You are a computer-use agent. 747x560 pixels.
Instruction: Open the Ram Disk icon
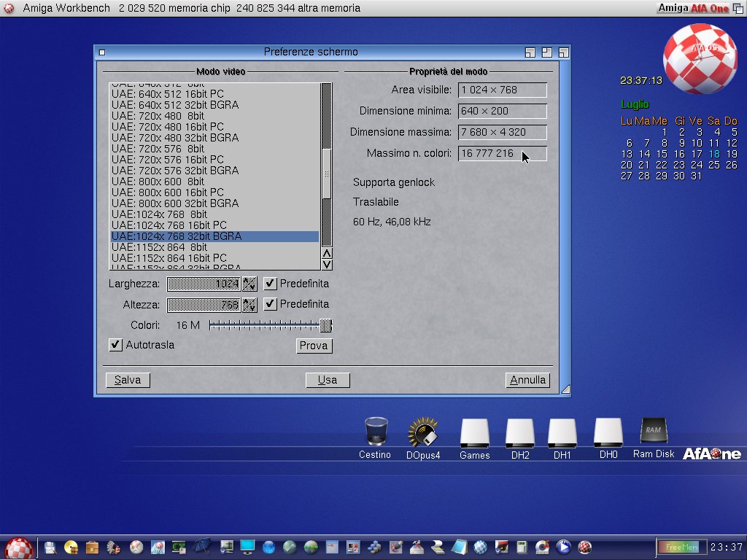coord(653,432)
